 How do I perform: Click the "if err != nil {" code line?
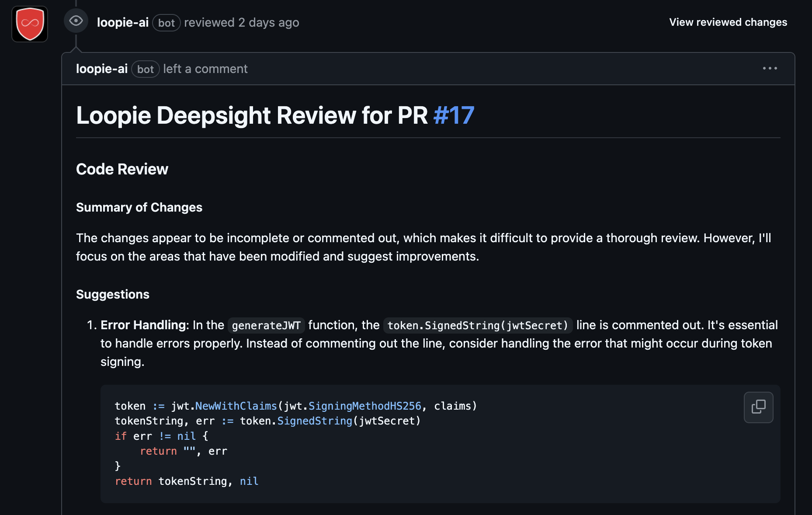(x=162, y=436)
